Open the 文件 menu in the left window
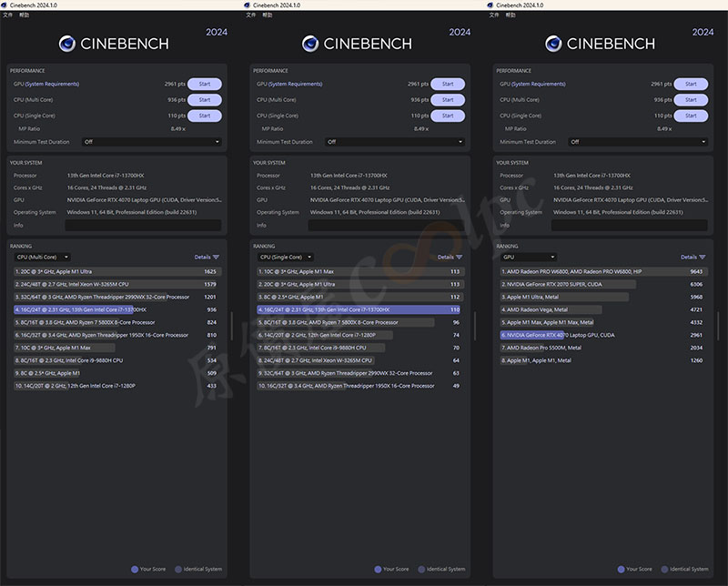 (x=7, y=15)
